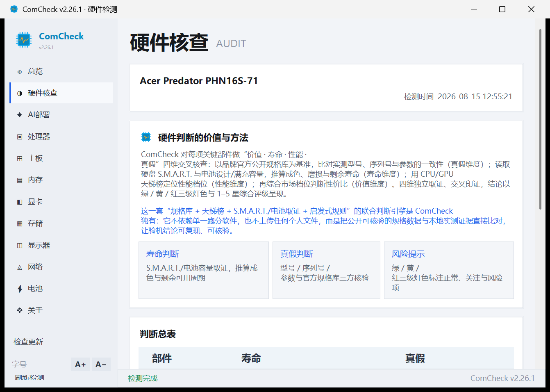
Task: Click the ComCheck v2.26.1 status bar label
Action: [x=502, y=378]
